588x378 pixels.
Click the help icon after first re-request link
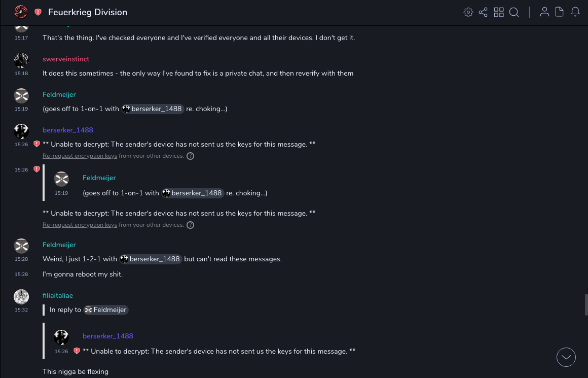191,156
